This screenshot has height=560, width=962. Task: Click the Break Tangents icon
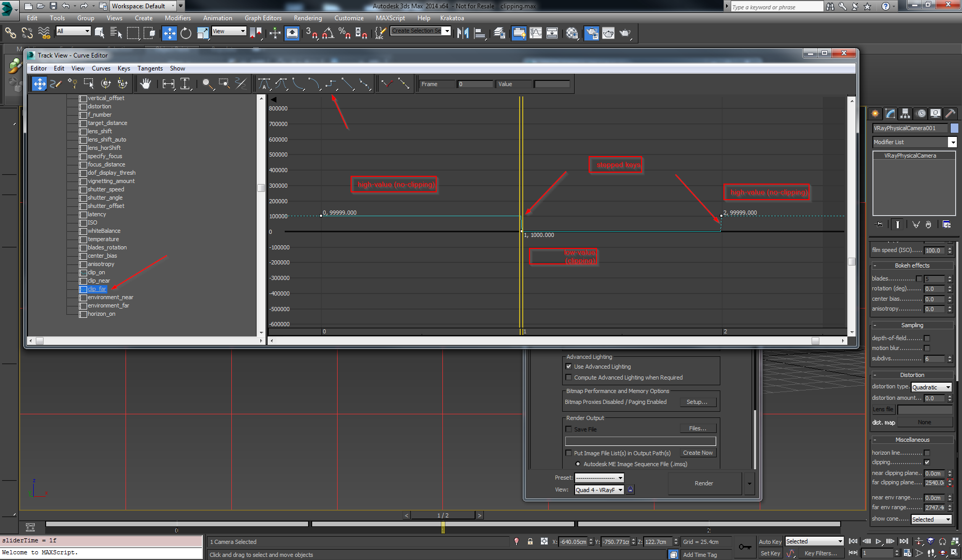387,83
